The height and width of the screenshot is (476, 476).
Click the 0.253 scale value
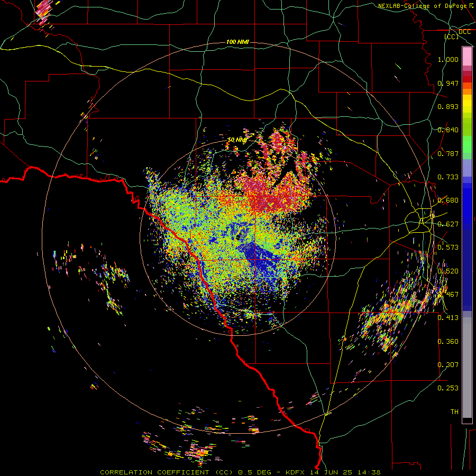[448, 388]
